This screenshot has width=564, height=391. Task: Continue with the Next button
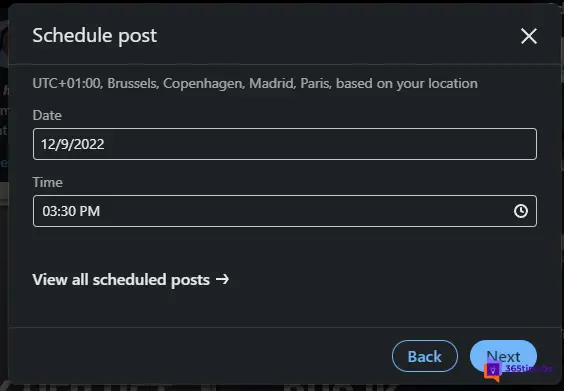[503, 356]
